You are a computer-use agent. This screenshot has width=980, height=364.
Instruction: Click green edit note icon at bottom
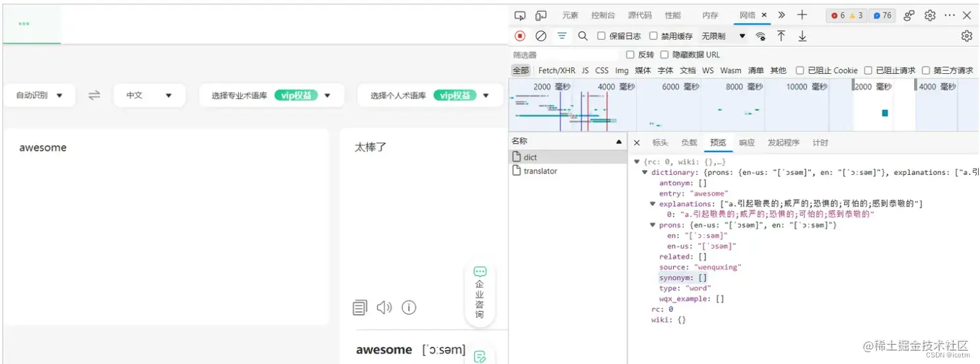tap(480, 356)
